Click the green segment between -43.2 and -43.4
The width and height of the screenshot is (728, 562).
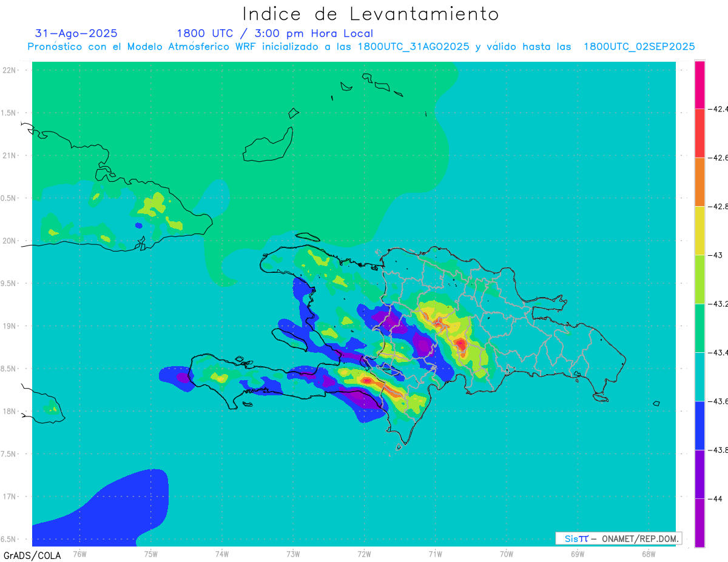coord(699,328)
